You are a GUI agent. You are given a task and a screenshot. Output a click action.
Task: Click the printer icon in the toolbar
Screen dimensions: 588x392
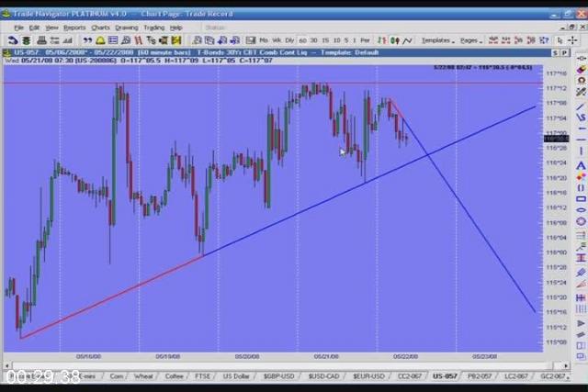click(x=41, y=40)
